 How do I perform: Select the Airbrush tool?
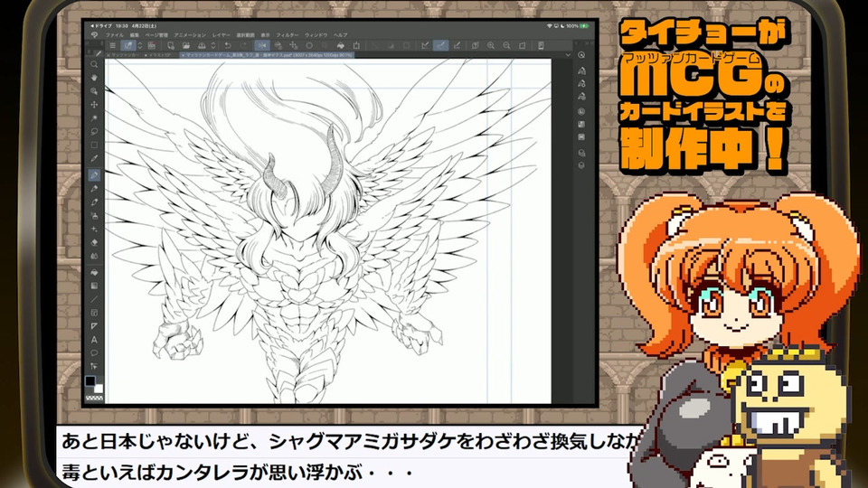coord(94,216)
